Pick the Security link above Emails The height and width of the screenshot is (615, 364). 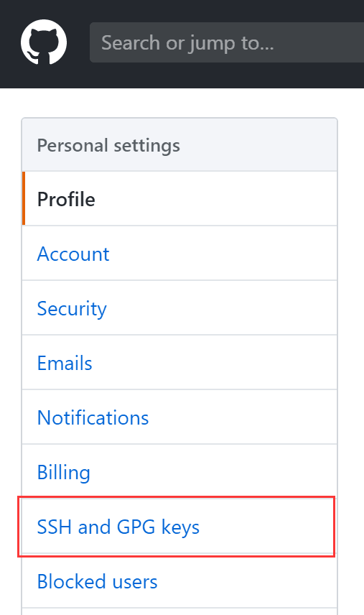(179, 308)
